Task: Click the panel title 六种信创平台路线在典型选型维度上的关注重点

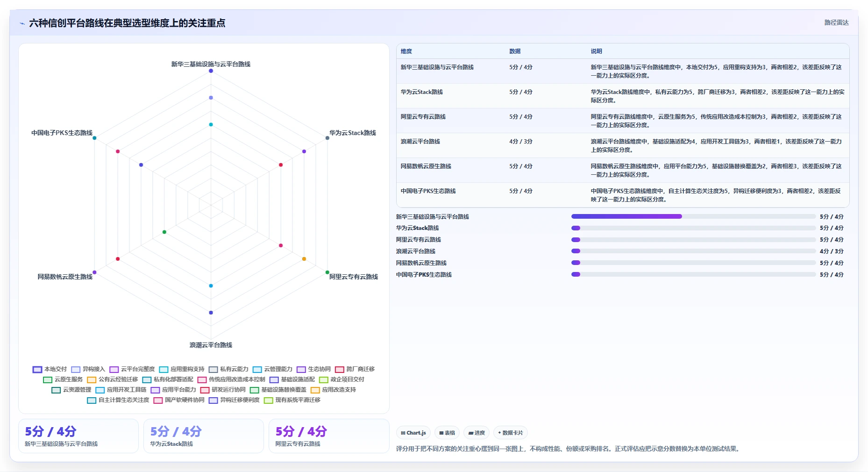Action: 127,23
